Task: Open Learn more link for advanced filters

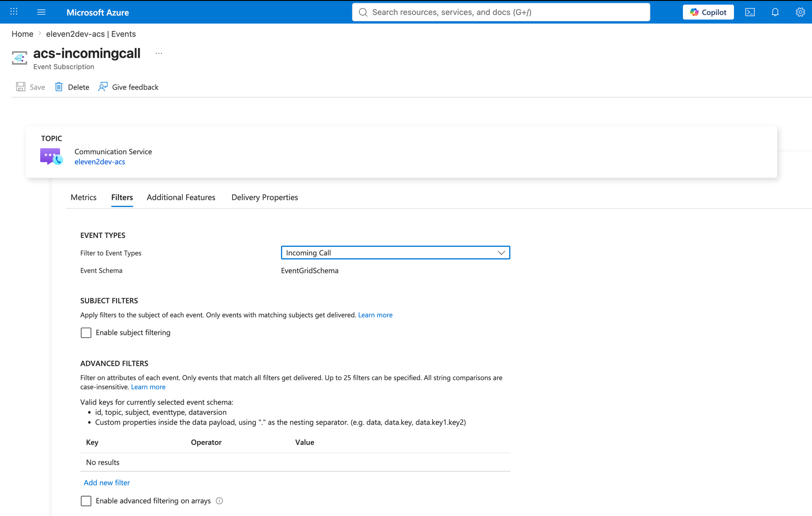Action: [148, 387]
